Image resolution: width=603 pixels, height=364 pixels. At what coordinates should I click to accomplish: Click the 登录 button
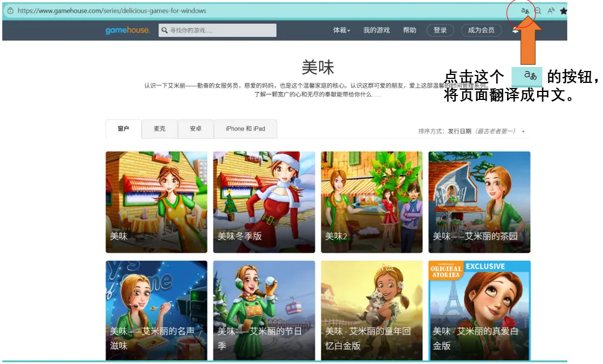click(x=440, y=30)
